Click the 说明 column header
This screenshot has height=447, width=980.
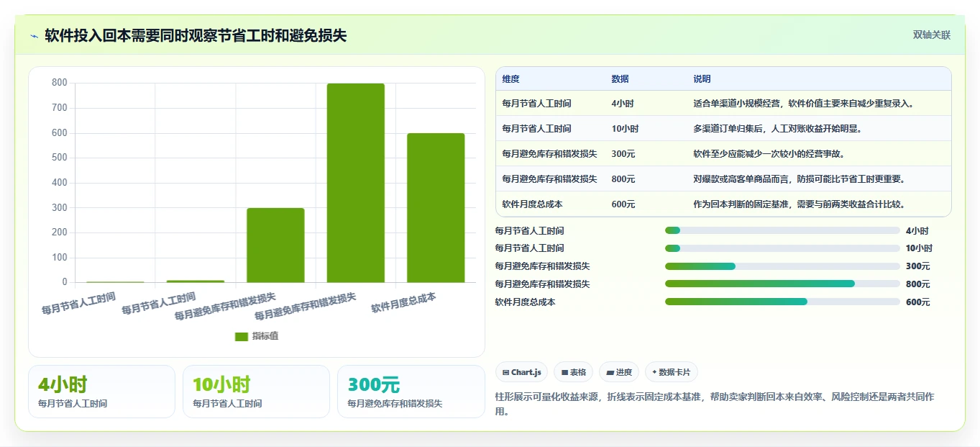[x=702, y=79]
